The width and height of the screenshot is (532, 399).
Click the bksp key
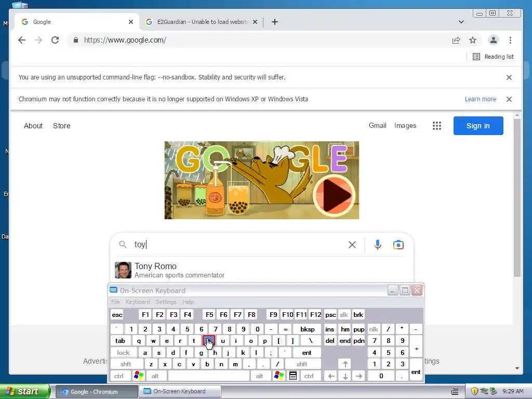click(308, 329)
